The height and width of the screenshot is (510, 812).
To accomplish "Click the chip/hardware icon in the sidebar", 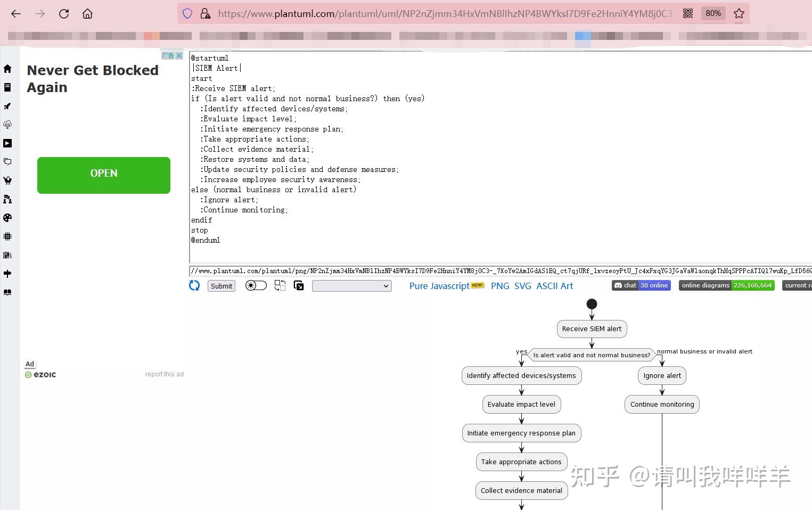I will 7,236.
